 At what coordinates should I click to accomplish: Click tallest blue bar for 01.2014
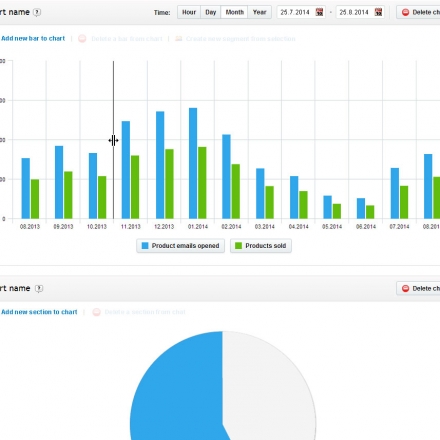click(193, 163)
